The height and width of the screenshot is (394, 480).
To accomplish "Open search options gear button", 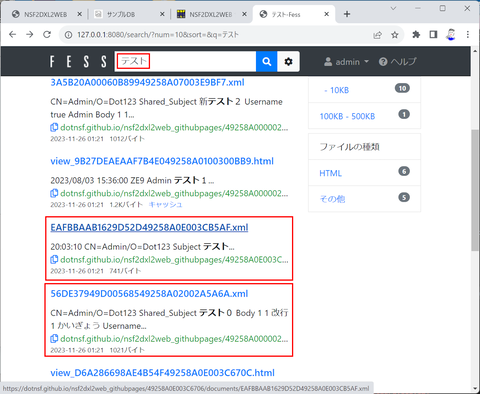I will pos(288,61).
